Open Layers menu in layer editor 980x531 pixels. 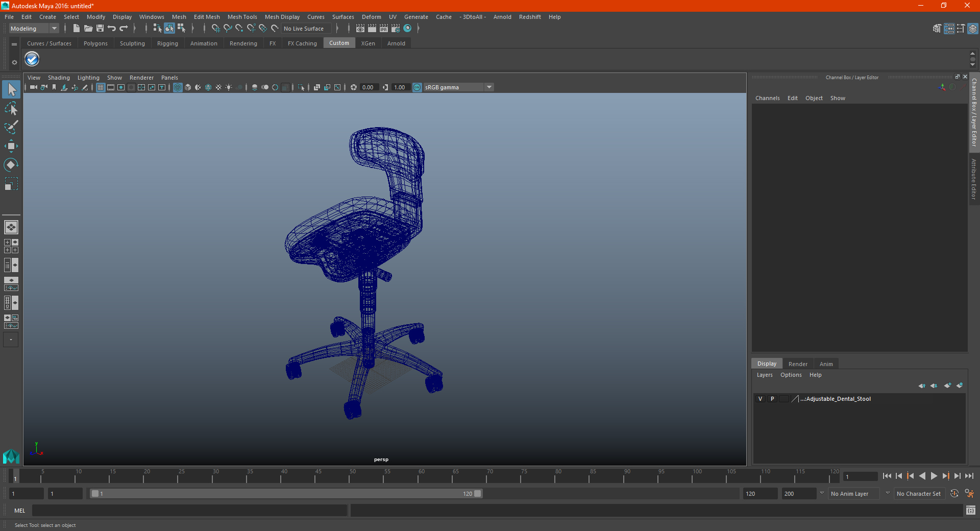click(764, 375)
